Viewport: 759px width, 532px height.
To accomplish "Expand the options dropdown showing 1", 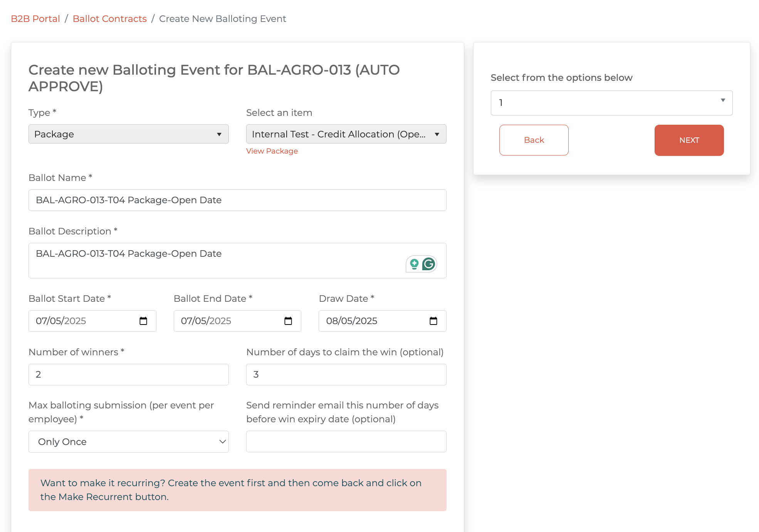I will tap(611, 103).
